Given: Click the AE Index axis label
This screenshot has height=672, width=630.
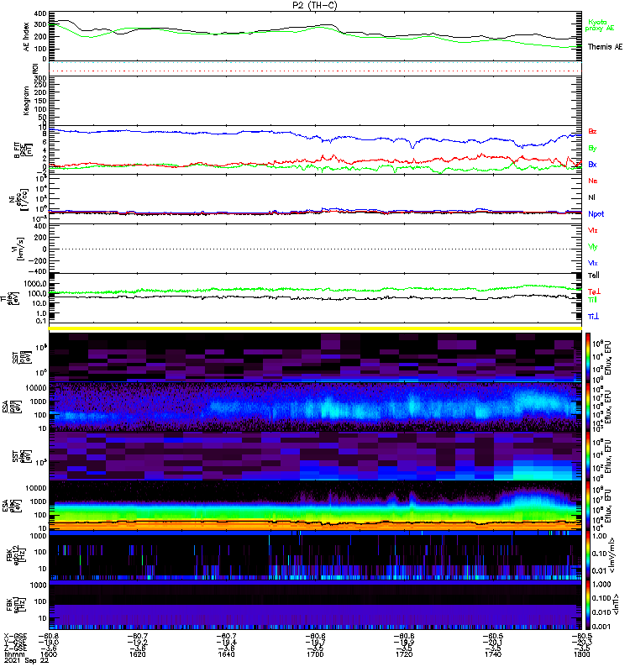Looking at the screenshot, I should 27,37.
